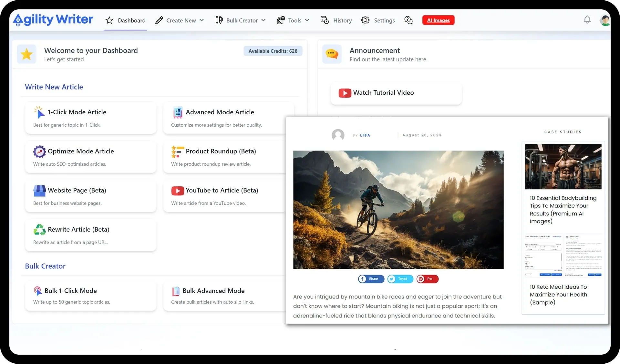The image size is (620, 364).
Task: Open the user profile avatar
Action: (x=604, y=20)
